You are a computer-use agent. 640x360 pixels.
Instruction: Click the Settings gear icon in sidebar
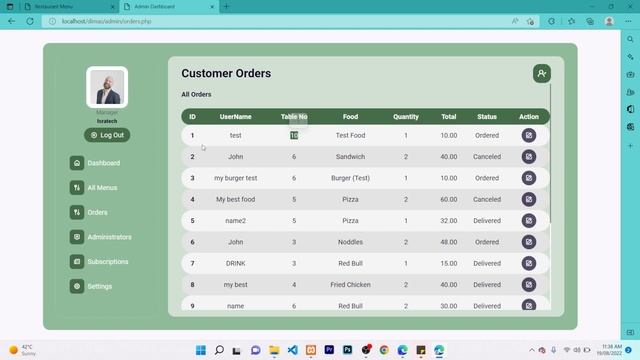pos(77,286)
